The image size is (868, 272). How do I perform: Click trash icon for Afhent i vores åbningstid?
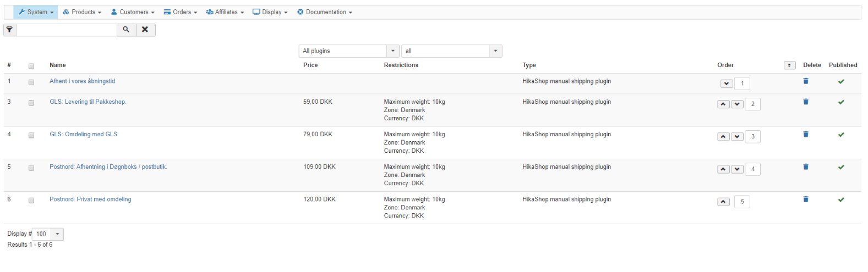pyautogui.click(x=806, y=81)
